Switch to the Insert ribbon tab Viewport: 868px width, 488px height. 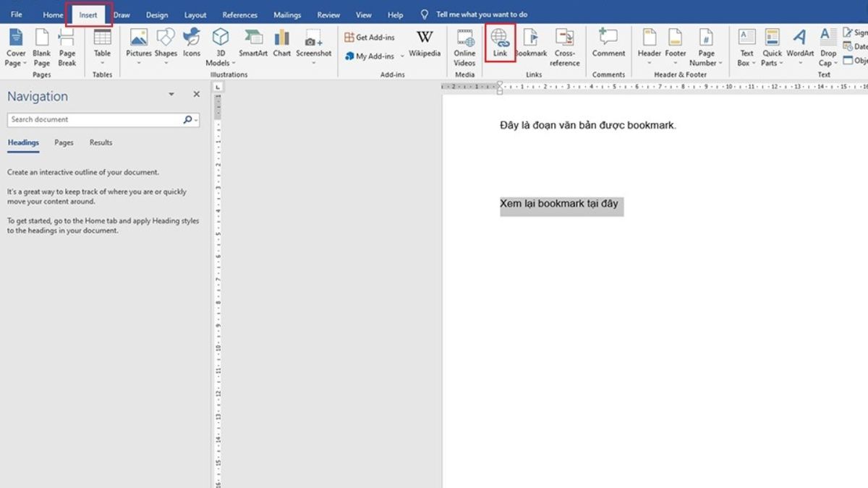[x=88, y=14]
